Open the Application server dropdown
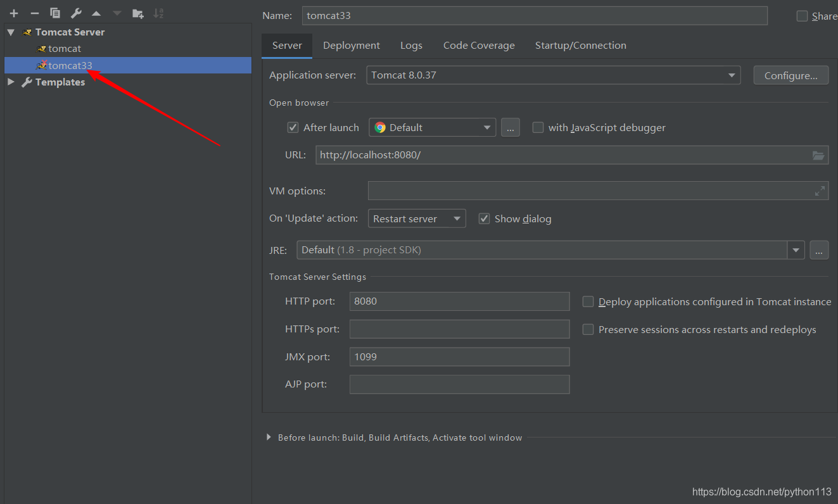The image size is (838, 504). point(554,75)
